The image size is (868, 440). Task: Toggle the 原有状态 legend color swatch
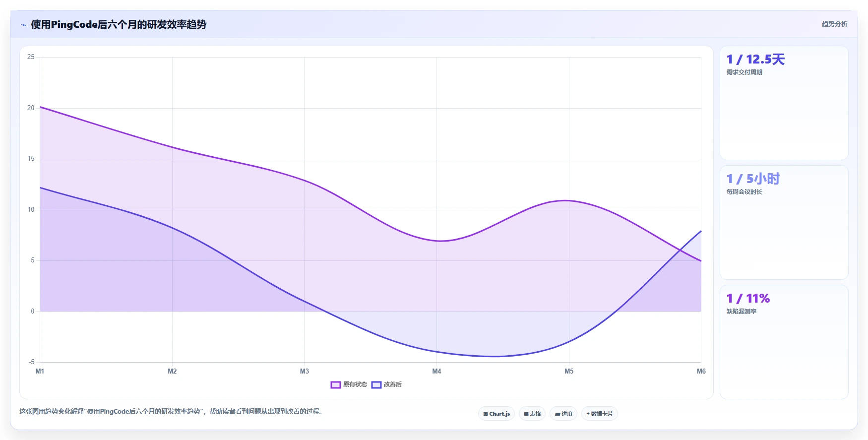tap(336, 385)
